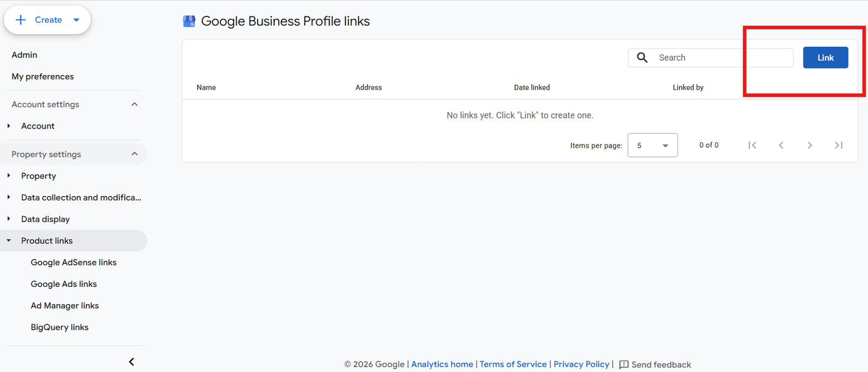Open the Create dropdown arrow
The height and width of the screenshot is (372, 868).
click(76, 20)
